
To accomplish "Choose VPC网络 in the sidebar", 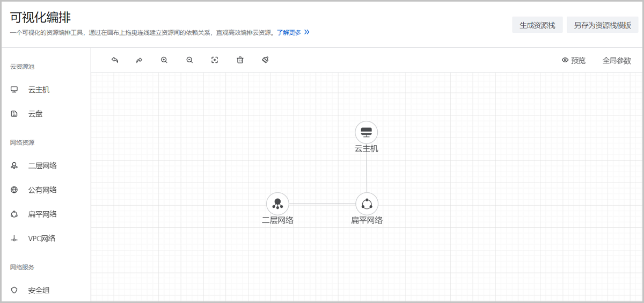I will coord(41,239).
